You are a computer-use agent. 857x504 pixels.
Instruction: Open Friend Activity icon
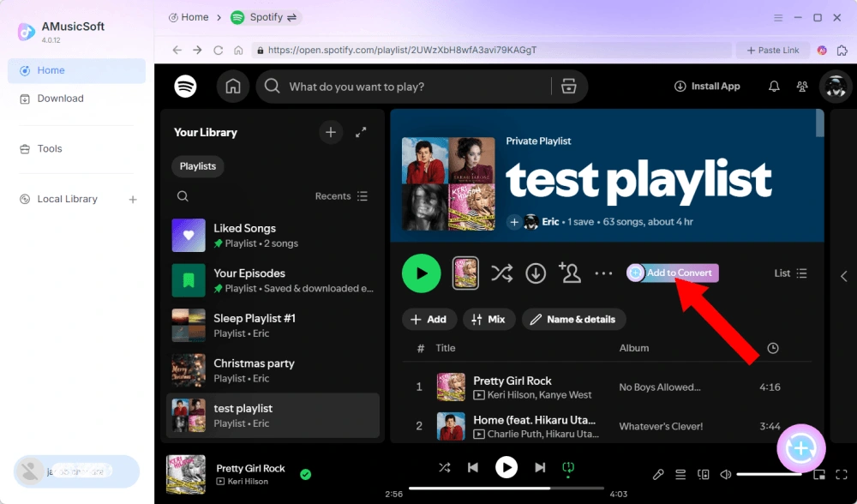[802, 87]
